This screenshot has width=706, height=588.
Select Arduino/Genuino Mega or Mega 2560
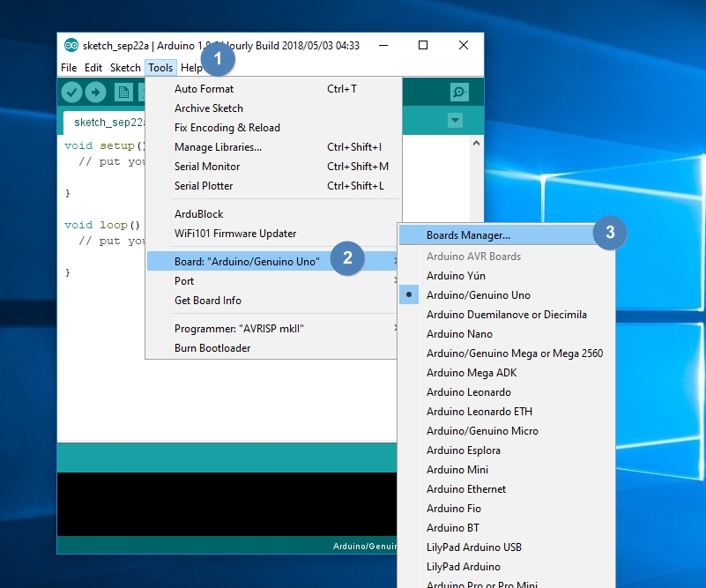click(x=507, y=353)
